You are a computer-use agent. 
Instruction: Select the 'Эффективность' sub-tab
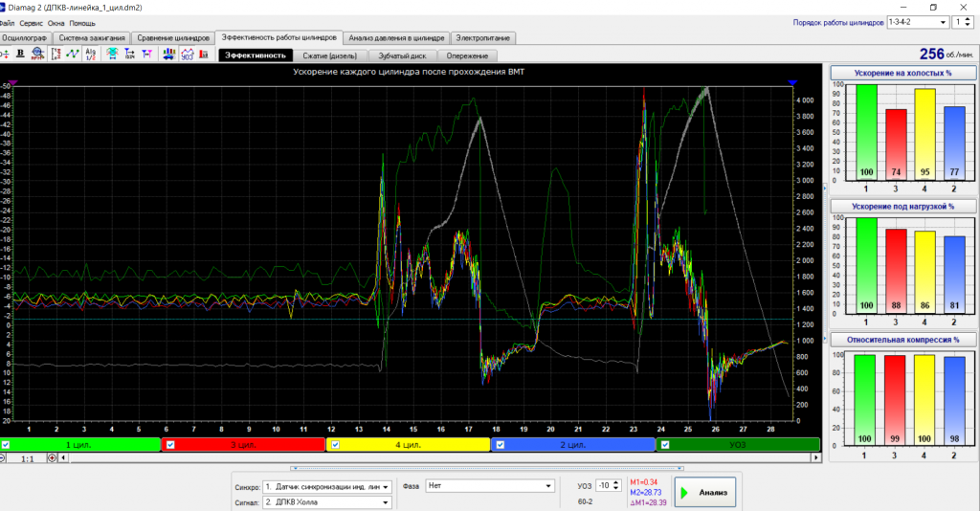255,56
